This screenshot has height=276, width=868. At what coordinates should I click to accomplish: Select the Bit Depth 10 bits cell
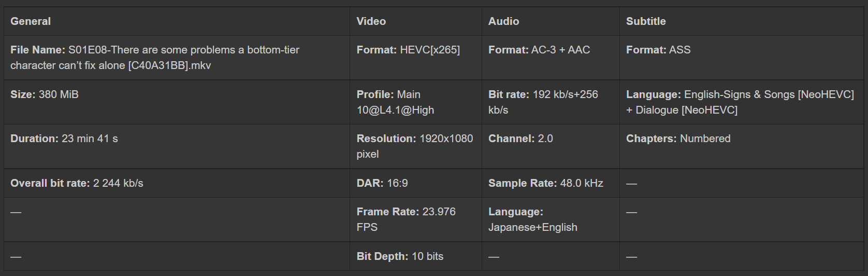pos(400,256)
